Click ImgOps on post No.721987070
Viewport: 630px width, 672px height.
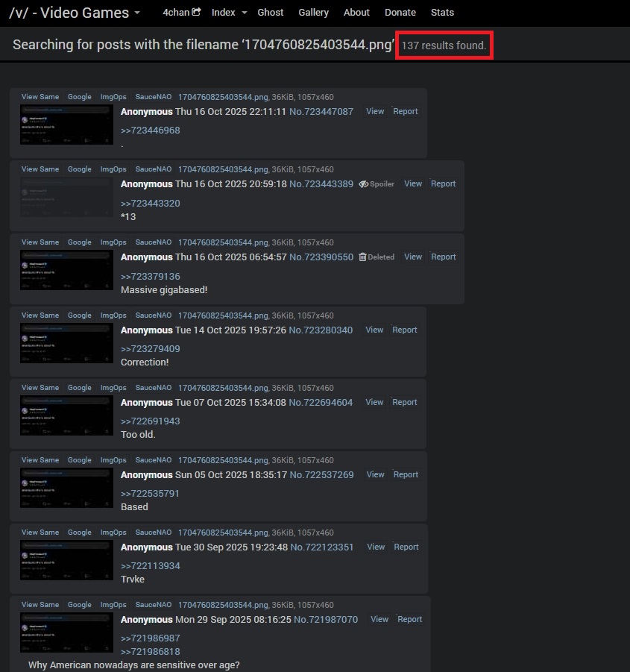click(113, 605)
